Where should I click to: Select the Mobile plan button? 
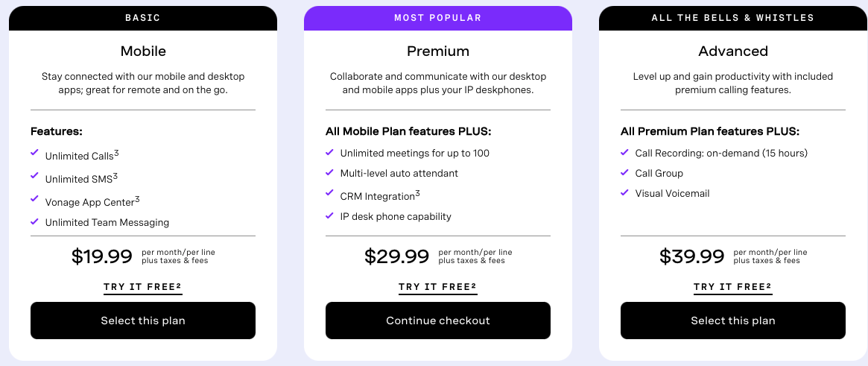coord(143,321)
